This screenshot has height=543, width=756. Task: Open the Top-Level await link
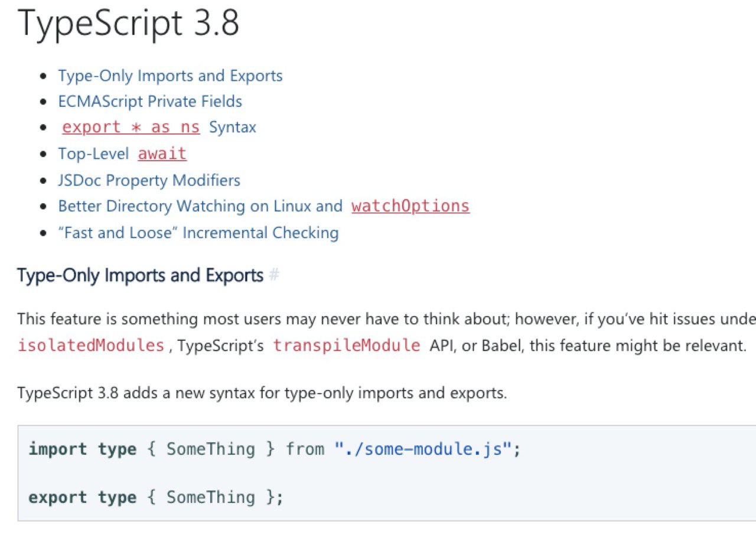tap(122, 154)
